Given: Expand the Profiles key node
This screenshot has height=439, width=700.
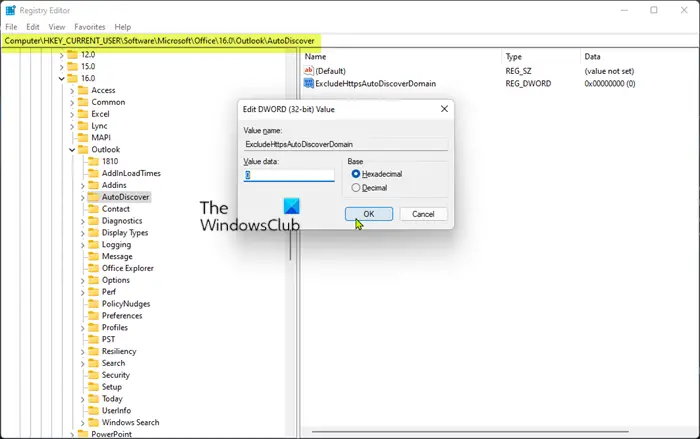Looking at the screenshot, I should pyautogui.click(x=83, y=328).
